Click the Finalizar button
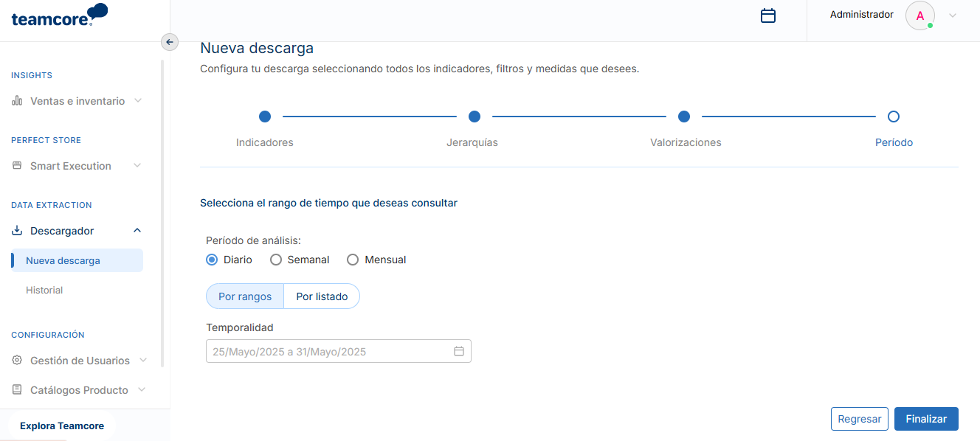Screen dimensions: 980x441 click(926, 419)
